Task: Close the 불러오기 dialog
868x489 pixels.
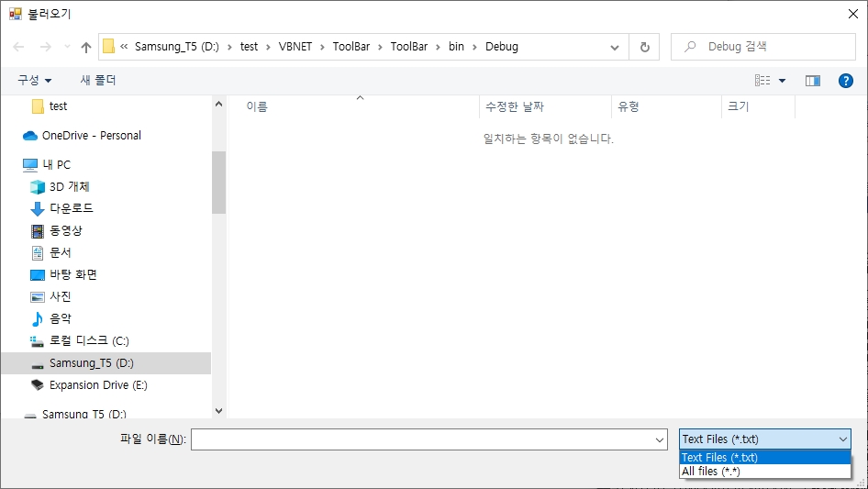Action: pos(853,14)
